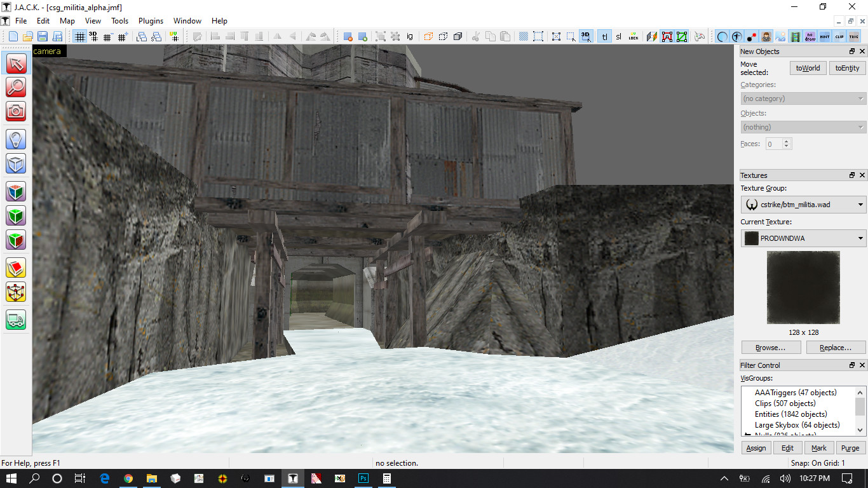
Task: Choose the Vertex manipulation tool
Action: 16,292
